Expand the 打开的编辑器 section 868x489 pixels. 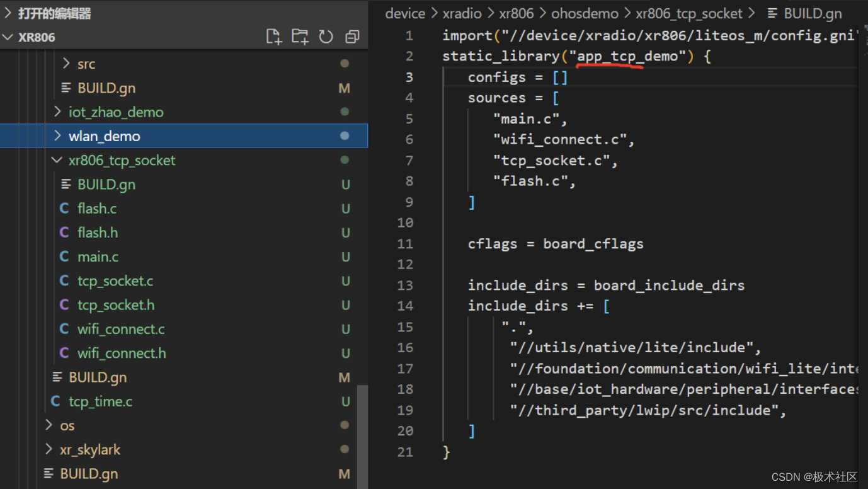[8, 13]
